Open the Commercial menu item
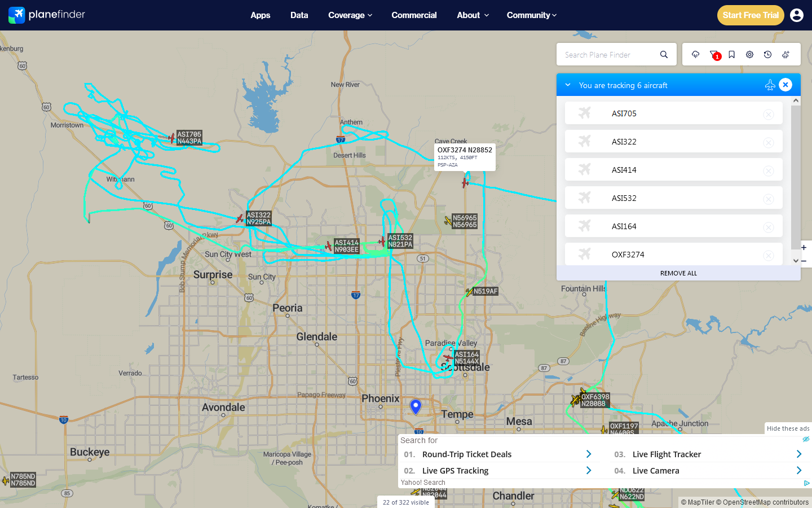812x508 pixels. click(x=414, y=15)
